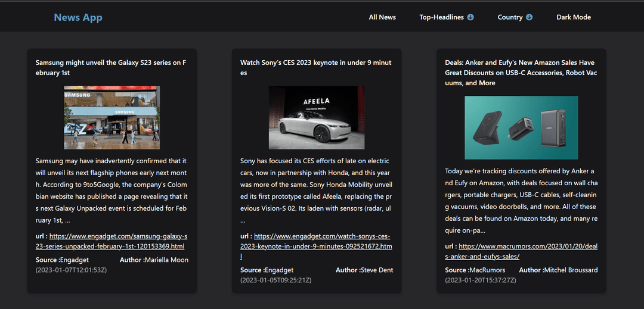
Task: Click the date 2023-01-07T12:01:53Z
Action: (72, 270)
